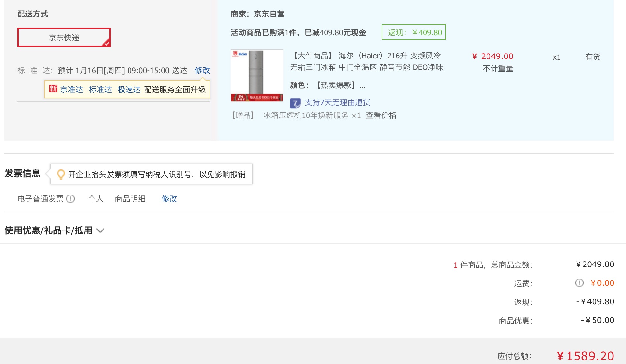Click the x1 item quantity
This screenshot has width=626, height=364.
click(557, 57)
